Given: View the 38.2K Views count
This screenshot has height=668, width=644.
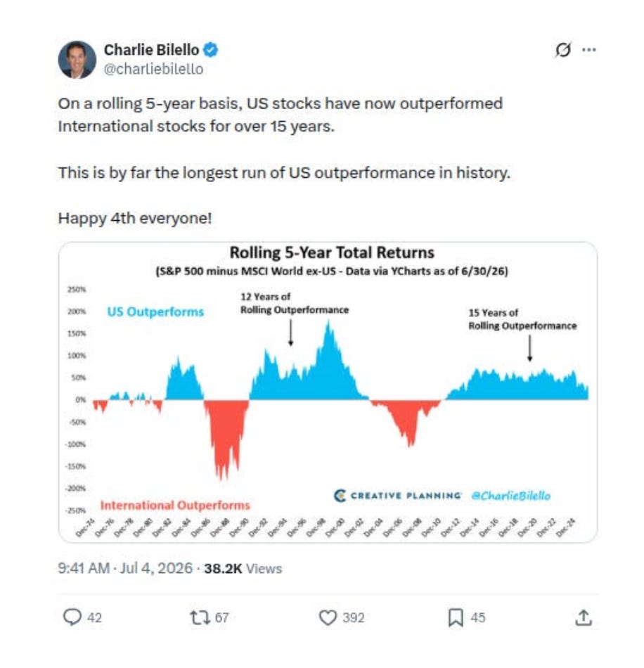Looking at the screenshot, I should pyautogui.click(x=243, y=568).
